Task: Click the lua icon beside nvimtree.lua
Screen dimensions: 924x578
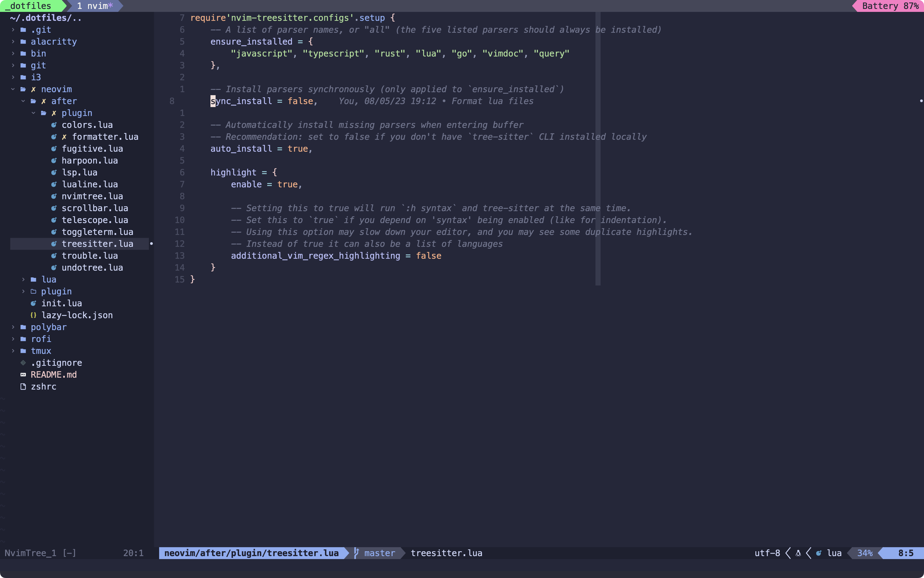Action: (54, 196)
